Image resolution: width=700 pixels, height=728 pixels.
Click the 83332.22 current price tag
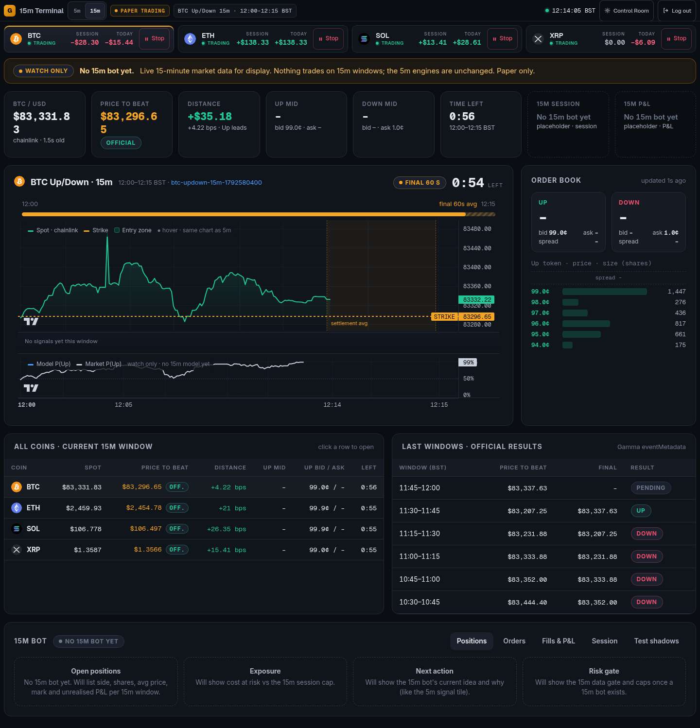click(476, 300)
